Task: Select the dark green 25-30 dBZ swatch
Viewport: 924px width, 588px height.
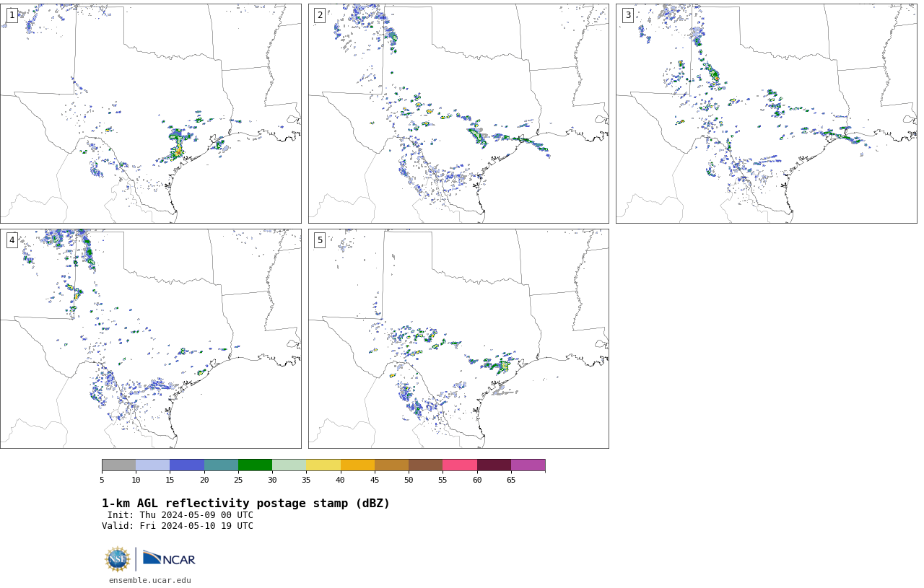Action: 255,465
